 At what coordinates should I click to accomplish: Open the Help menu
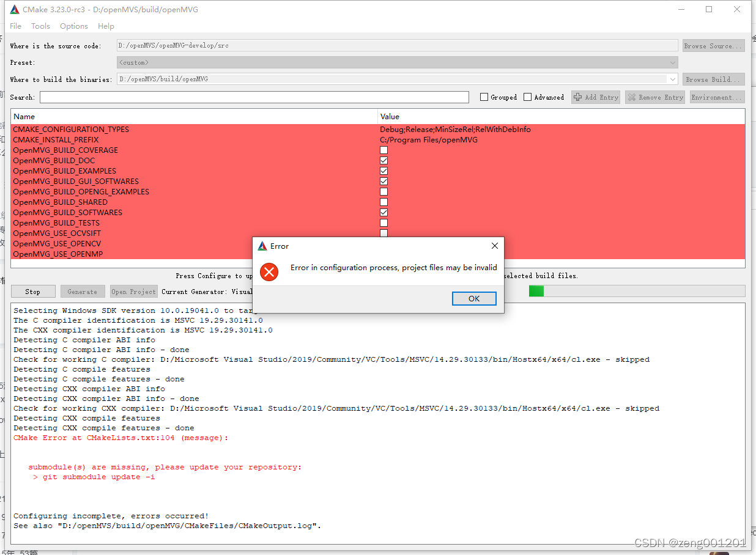click(x=106, y=26)
